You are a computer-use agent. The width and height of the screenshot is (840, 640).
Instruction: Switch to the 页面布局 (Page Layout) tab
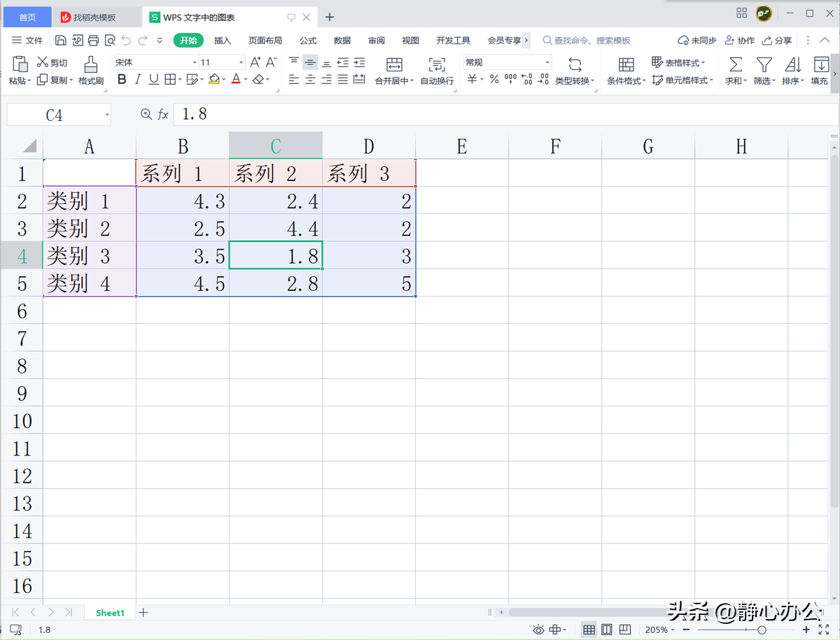point(265,41)
